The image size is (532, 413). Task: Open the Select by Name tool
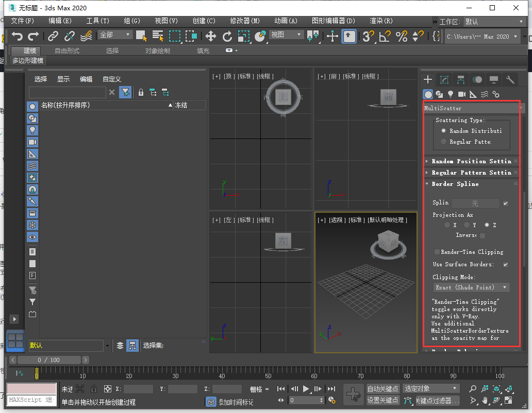(x=158, y=37)
